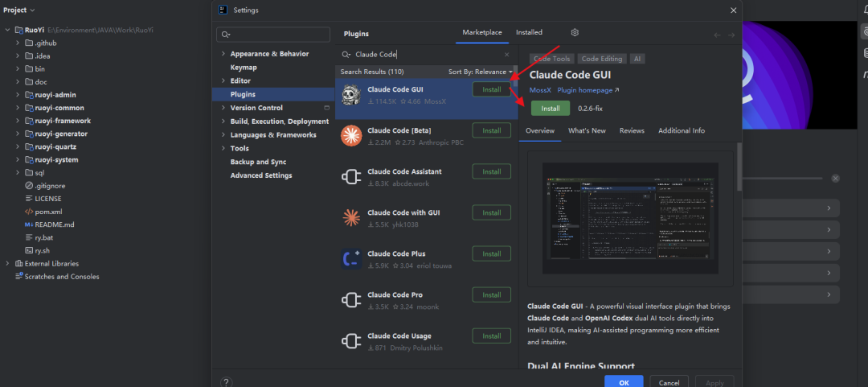Click the forward arrow in Settings header
Image resolution: width=868 pixels, height=387 pixels.
731,35
